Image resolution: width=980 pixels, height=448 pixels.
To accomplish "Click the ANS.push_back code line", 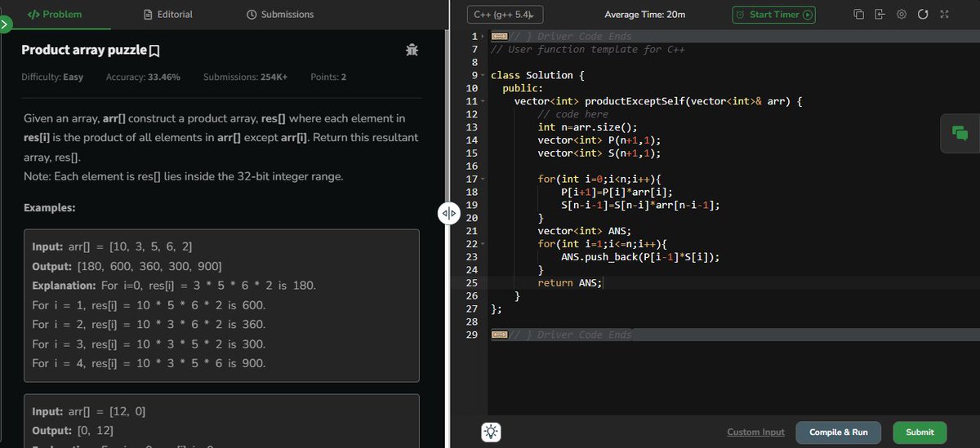I will (640, 257).
